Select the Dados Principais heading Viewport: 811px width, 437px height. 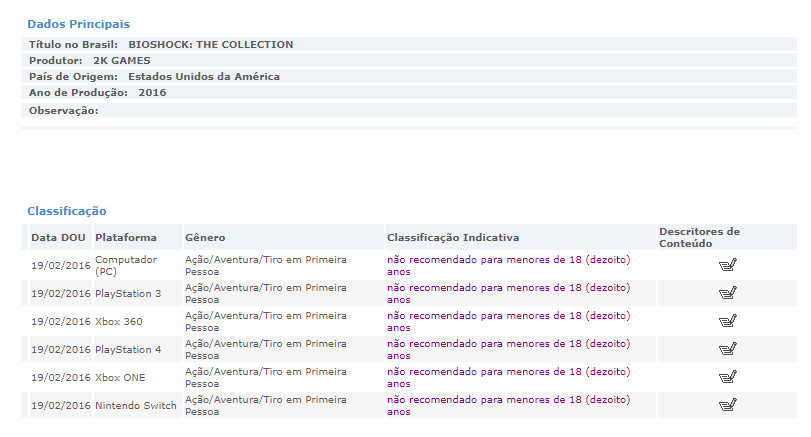pyautogui.click(x=79, y=24)
